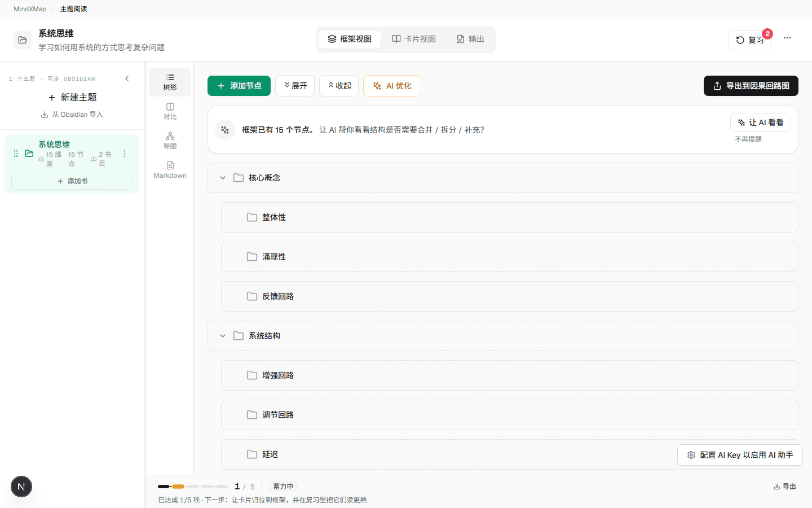Dismiss the hint via 不再提醒
Viewport: 812px width, 508px height.
tap(748, 139)
